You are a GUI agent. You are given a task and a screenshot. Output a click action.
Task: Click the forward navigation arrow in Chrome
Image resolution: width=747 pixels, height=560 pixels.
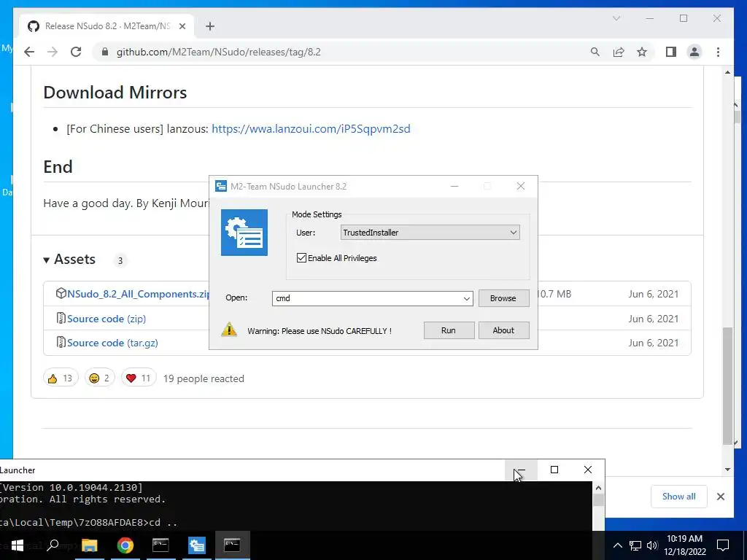pos(53,52)
